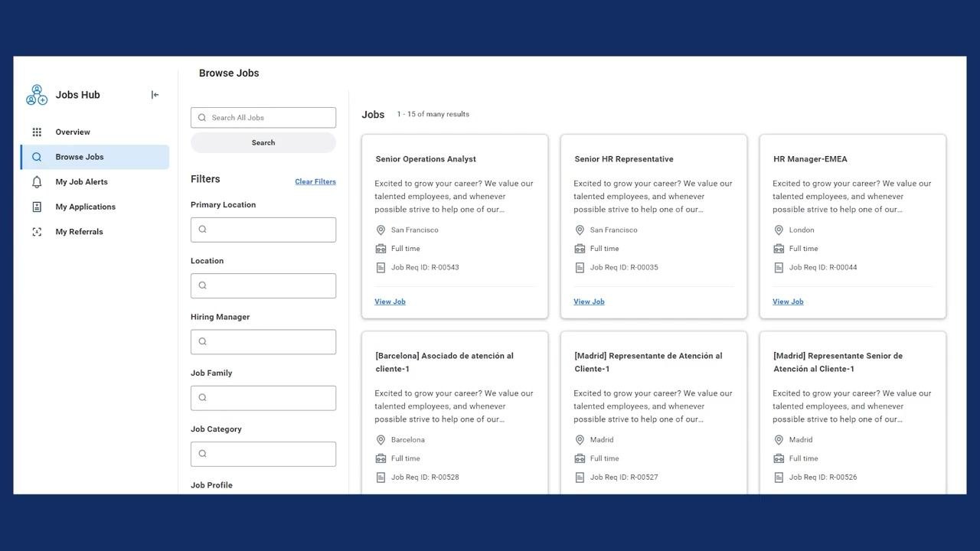The image size is (980, 551).
Task: Click the Barcelona Asociado de atención al cliente-1 title
Action: click(x=444, y=363)
